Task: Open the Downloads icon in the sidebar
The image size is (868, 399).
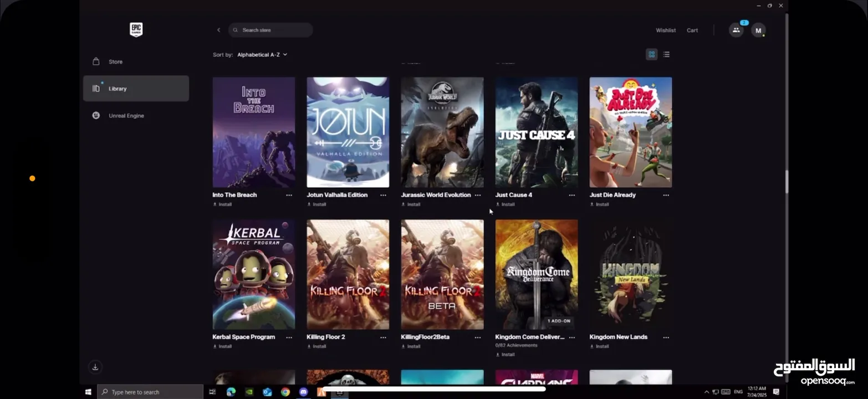Action: [95, 367]
